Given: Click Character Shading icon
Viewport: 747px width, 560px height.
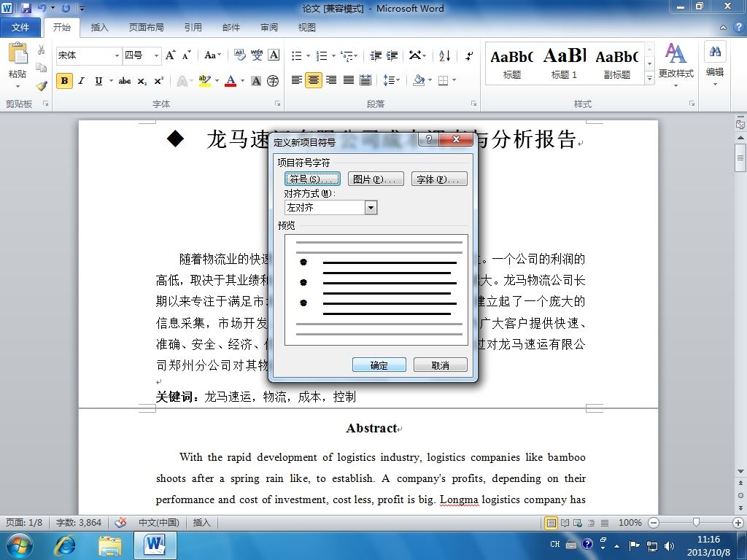Looking at the screenshot, I should (256, 80).
